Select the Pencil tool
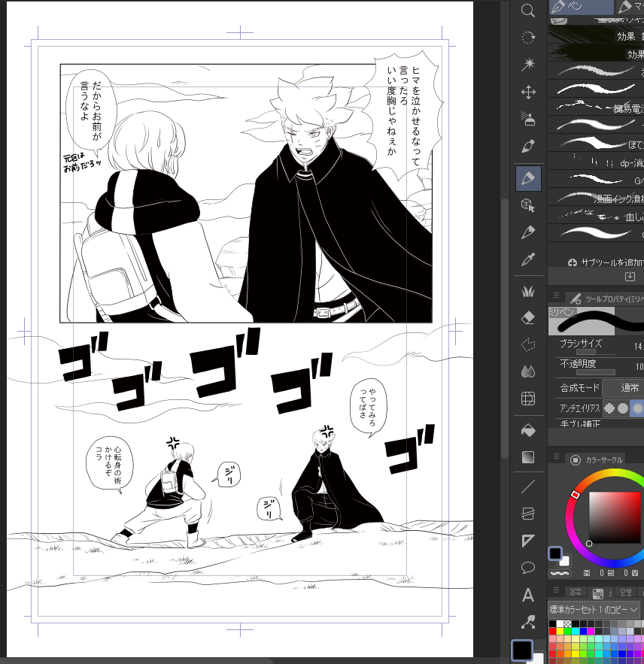 528,232
